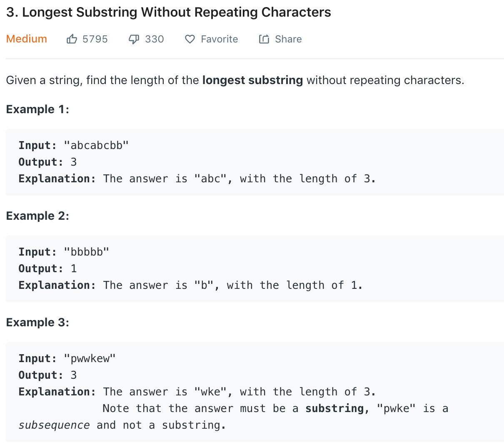The width and height of the screenshot is (504, 447).
Task: Click the Favorite label
Action: pos(219,39)
